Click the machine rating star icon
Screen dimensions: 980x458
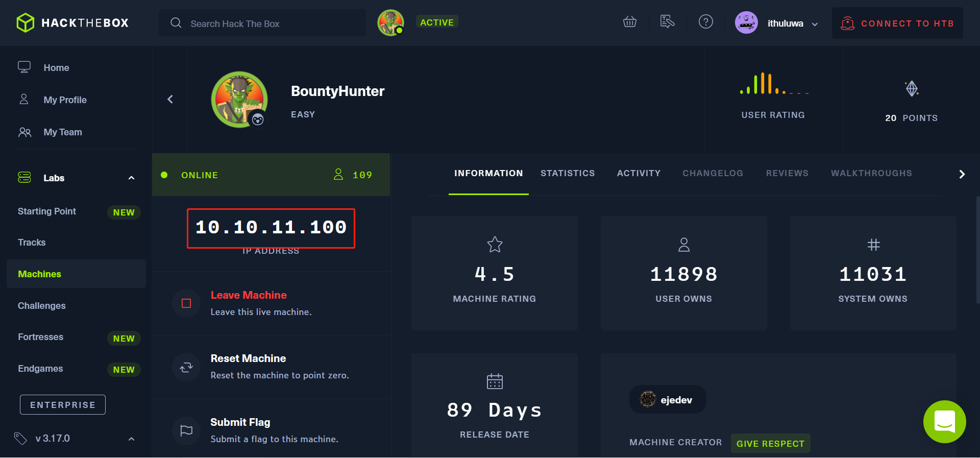pos(495,245)
